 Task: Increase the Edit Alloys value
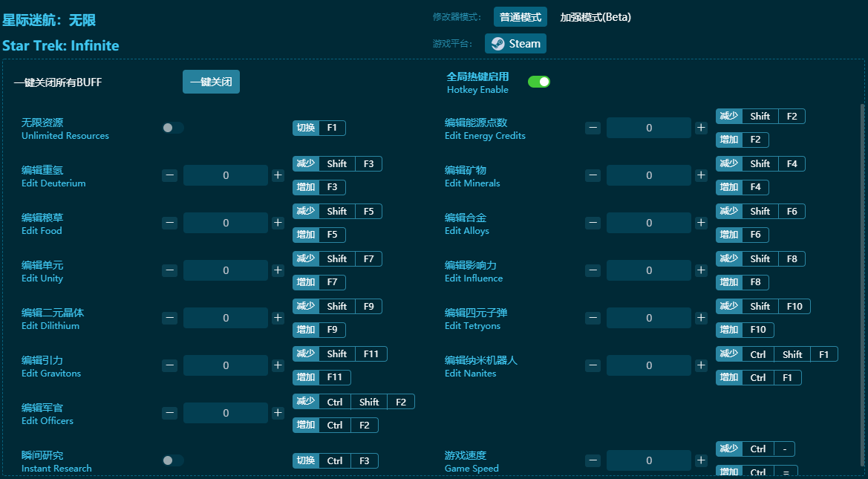(x=702, y=224)
